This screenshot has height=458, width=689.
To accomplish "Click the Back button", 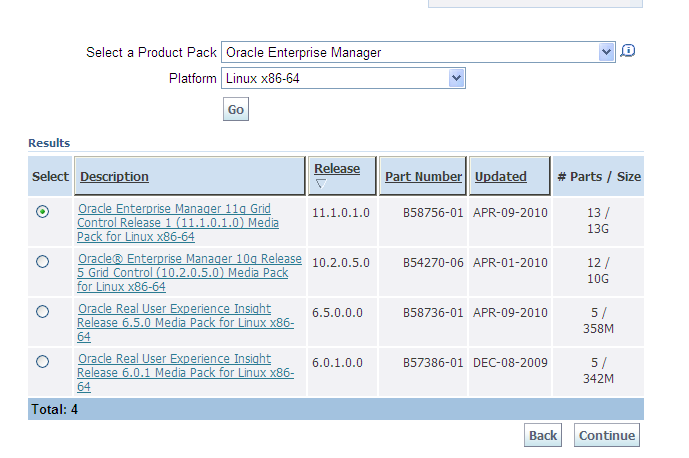I will 543,435.
